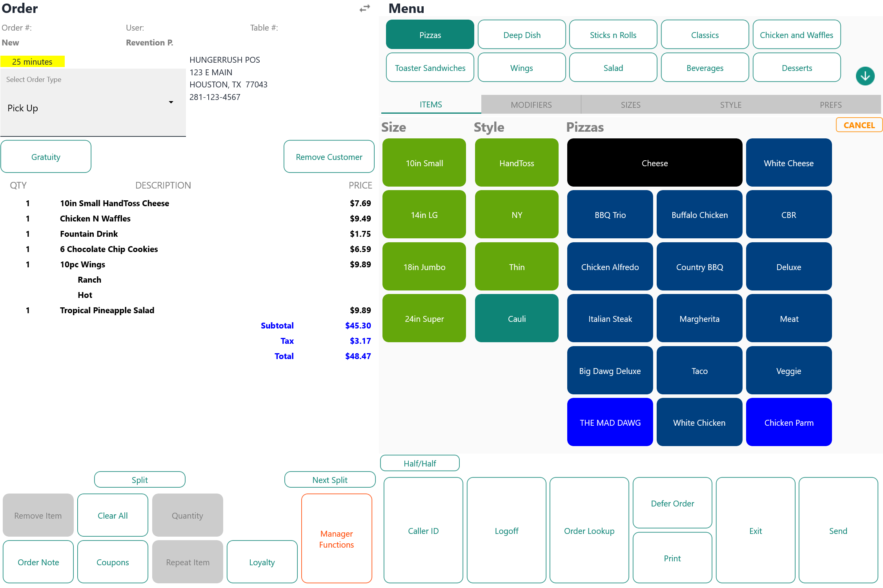Toggle the Half/Half option
This screenshot has width=883, height=588.
coord(420,463)
